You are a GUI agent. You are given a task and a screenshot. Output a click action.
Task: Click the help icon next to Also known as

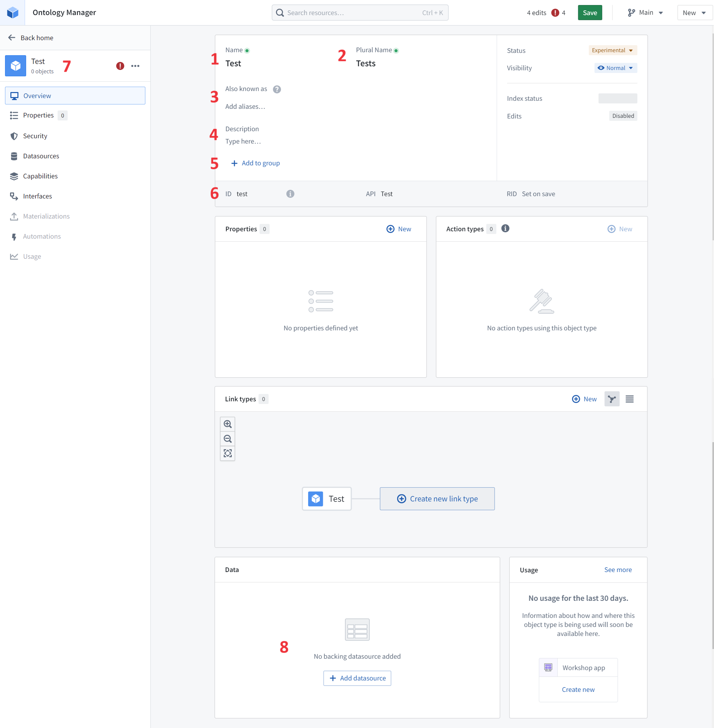coord(277,89)
